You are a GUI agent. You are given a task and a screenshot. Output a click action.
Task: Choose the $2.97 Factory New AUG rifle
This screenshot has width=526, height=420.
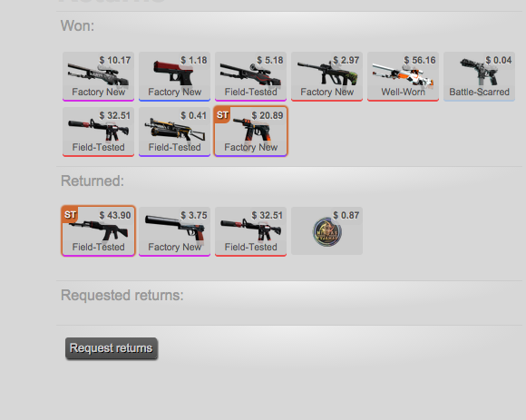[x=326, y=76]
